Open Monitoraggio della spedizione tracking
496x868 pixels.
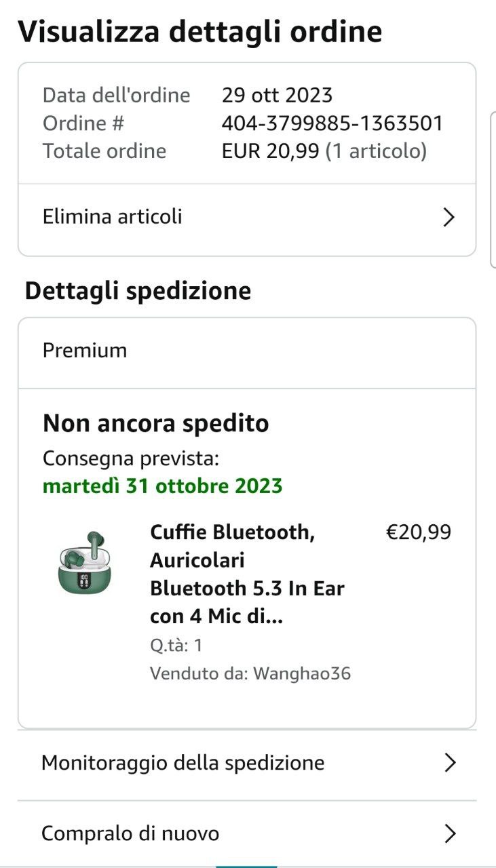[183, 763]
